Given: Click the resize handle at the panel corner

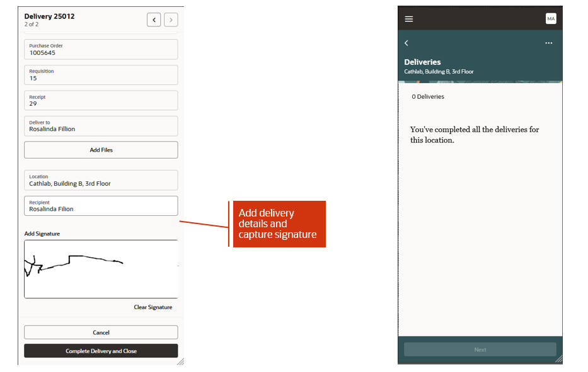Looking at the screenshot, I should 182,362.
